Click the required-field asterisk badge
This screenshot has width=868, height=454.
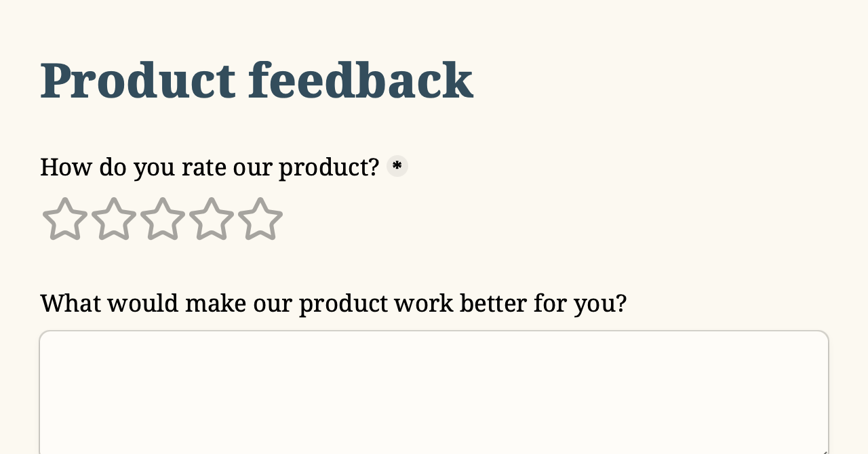(x=397, y=166)
